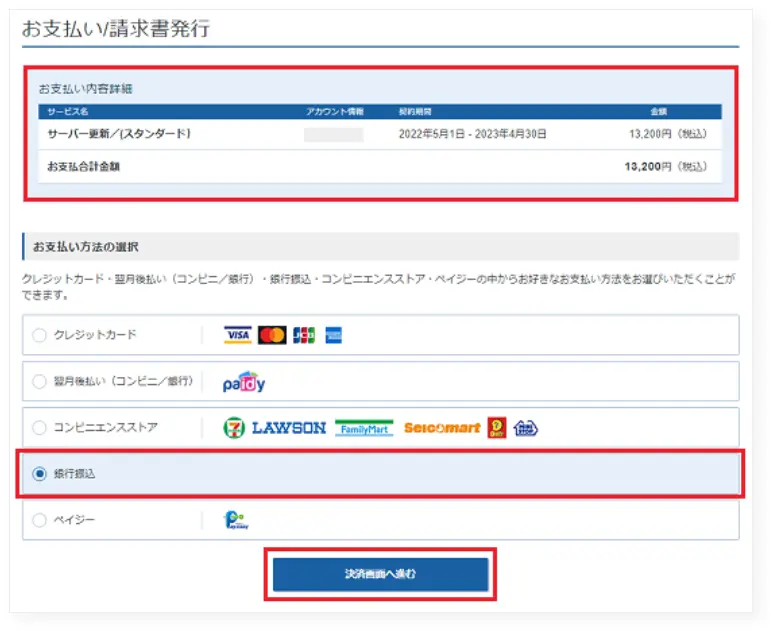772x631 pixels.
Task: Select the コンビニエンスストア radio button
Action: [39, 427]
